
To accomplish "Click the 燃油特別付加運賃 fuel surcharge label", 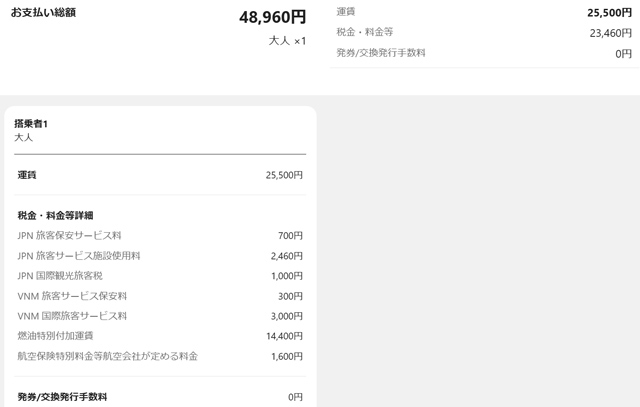I will pyautogui.click(x=55, y=336).
